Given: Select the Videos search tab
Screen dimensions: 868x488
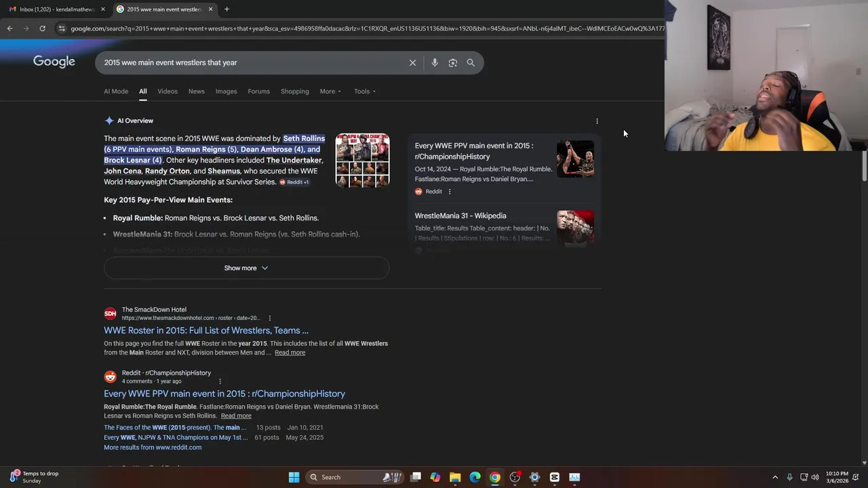Looking at the screenshot, I should click(x=167, y=91).
